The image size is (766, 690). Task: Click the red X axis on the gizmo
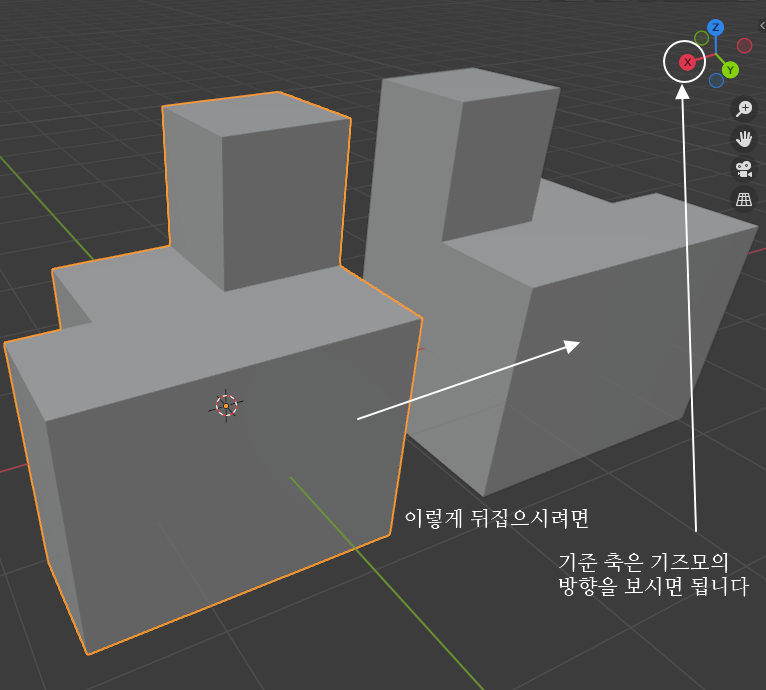point(687,62)
